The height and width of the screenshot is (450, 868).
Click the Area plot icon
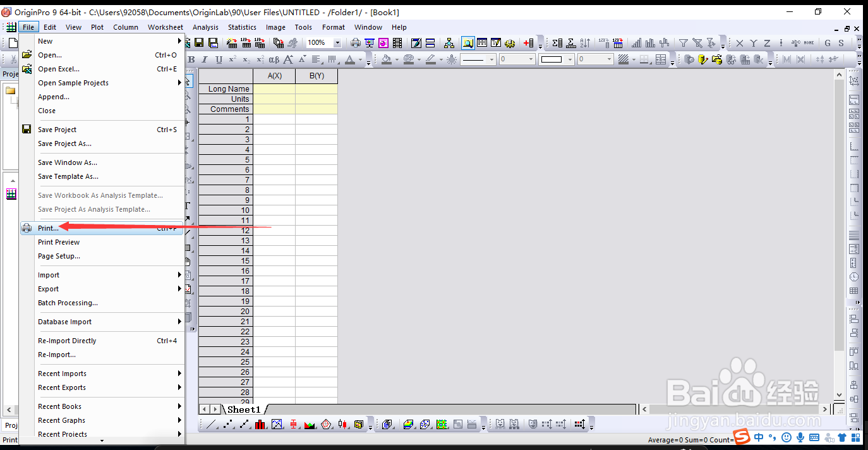click(x=309, y=425)
